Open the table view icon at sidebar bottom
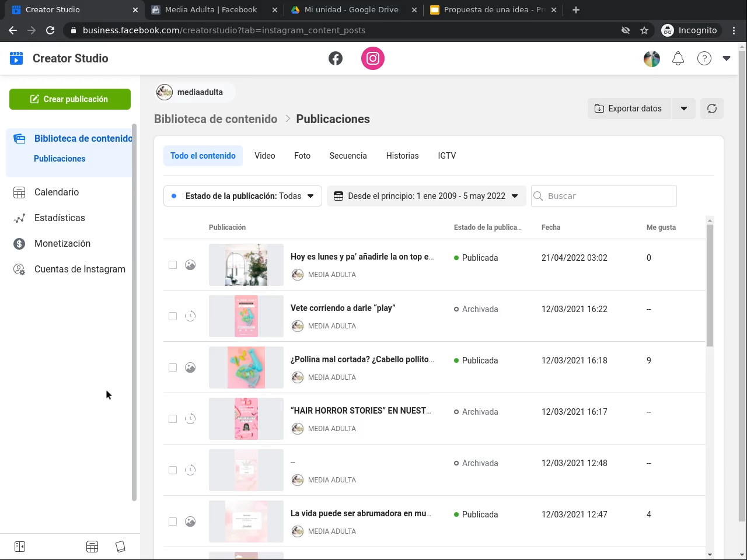 pos(92,547)
